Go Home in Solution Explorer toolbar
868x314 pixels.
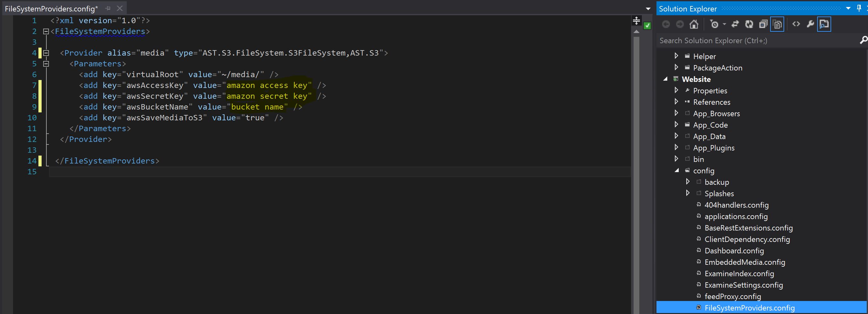[694, 24]
